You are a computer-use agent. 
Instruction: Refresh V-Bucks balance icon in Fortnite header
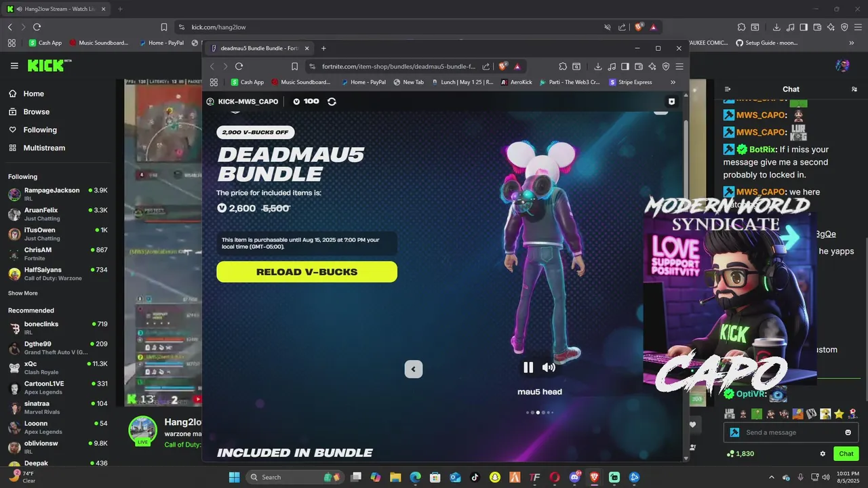click(332, 101)
